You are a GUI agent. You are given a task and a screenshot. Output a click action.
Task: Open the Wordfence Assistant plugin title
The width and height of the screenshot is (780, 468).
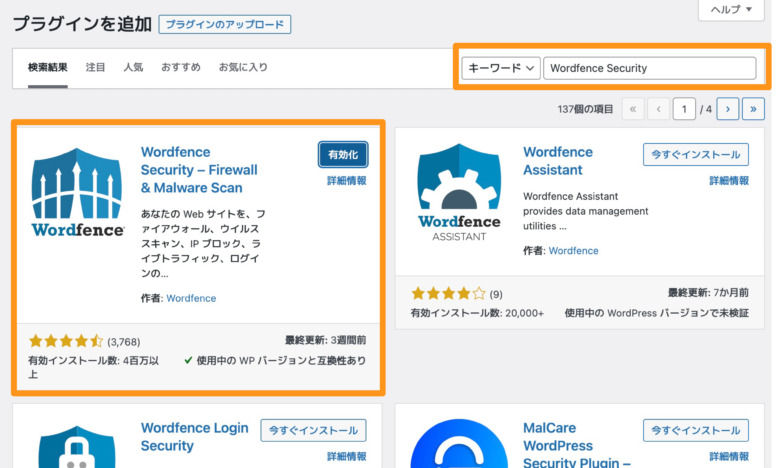coord(558,161)
